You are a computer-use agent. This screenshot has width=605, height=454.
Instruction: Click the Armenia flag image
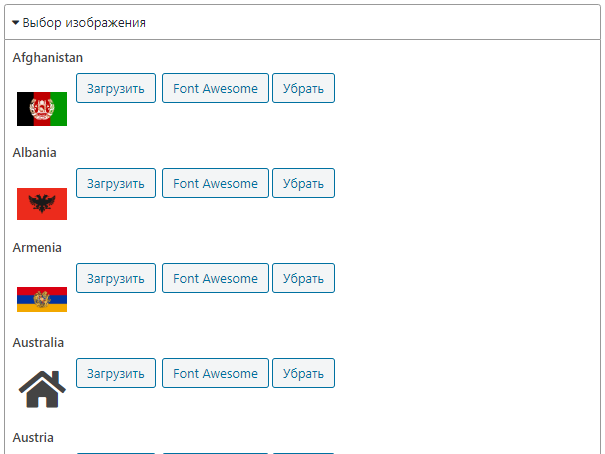pos(42,299)
